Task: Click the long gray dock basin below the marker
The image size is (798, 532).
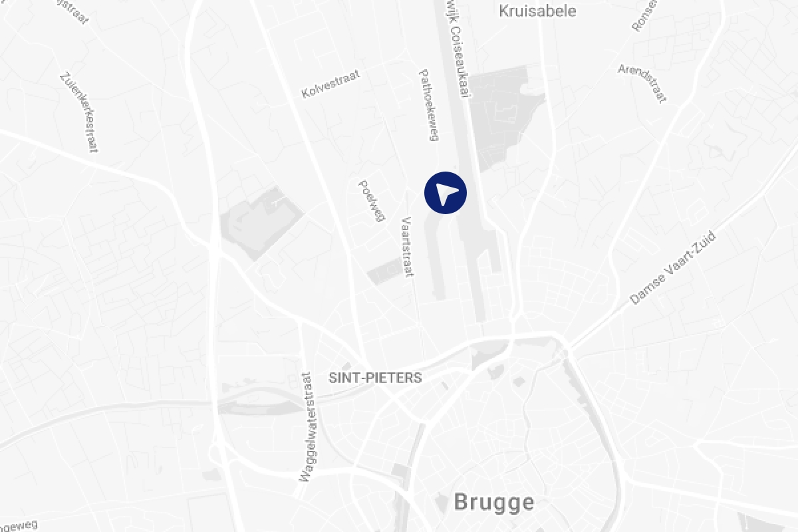Action: click(x=442, y=261)
